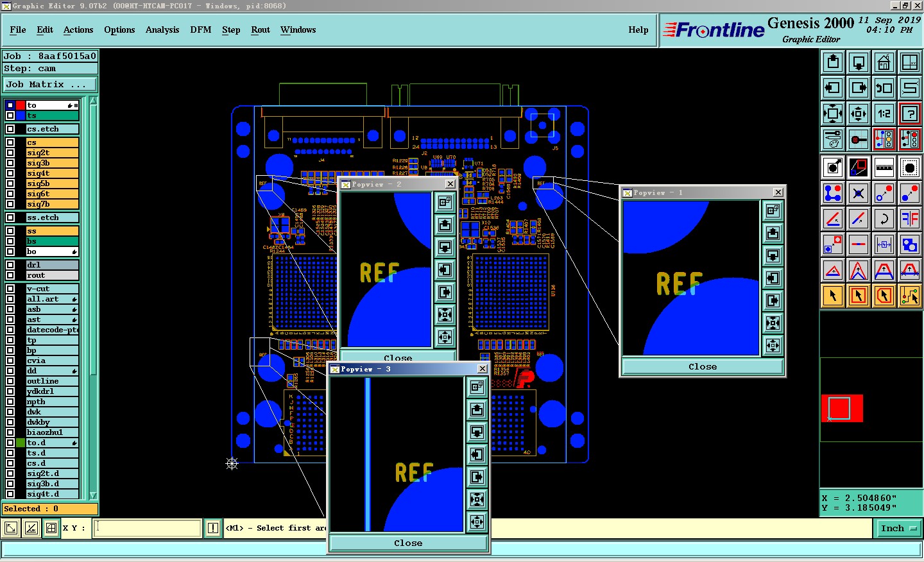The height and width of the screenshot is (562, 924).
Task: Toggle checkbox for layer ss.etch
Action: [10, 217]
